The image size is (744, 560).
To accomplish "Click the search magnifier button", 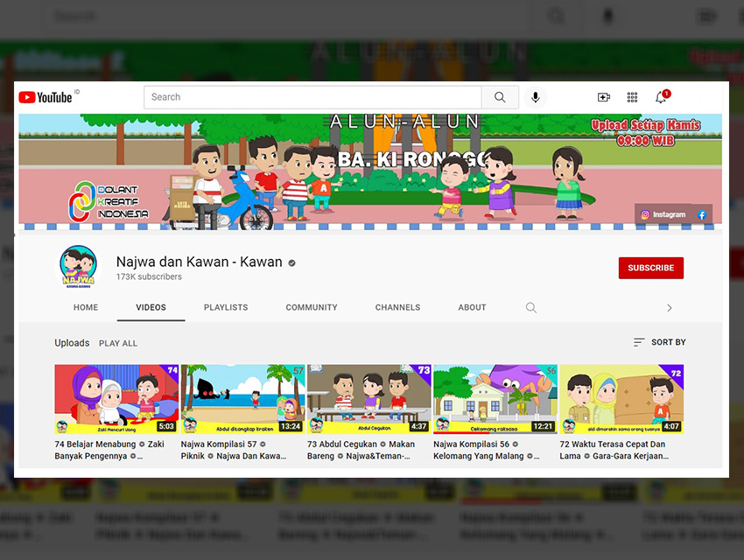I will click(x=500, y=97).
